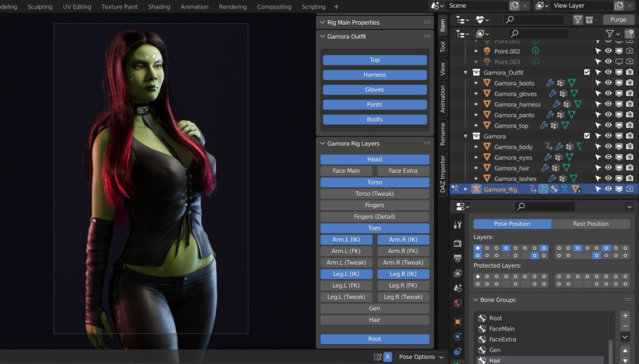Collapse the Rig Main Properties panel
The width and height of the screenshot is (639, 364).
click(322, 23)
